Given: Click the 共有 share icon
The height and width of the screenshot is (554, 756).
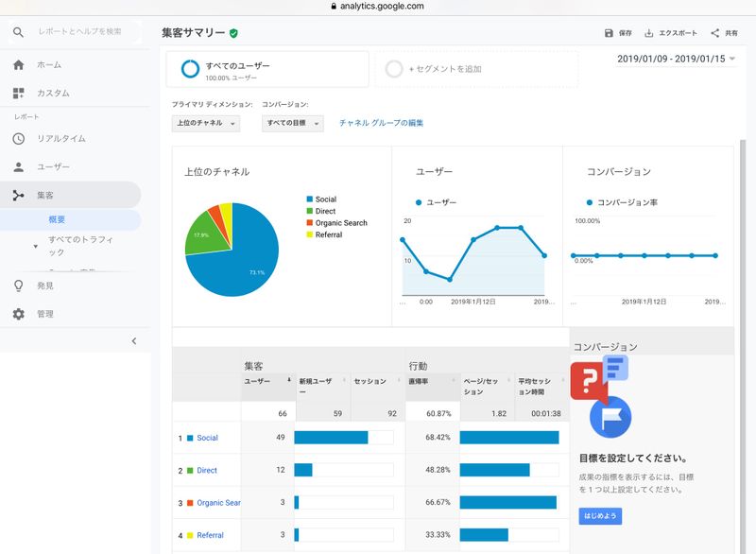Looking at the screenshot, I should coord(714,33).
